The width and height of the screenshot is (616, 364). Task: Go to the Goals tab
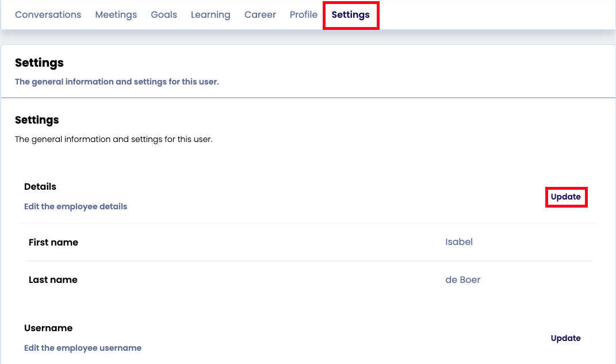coord(164,15)
